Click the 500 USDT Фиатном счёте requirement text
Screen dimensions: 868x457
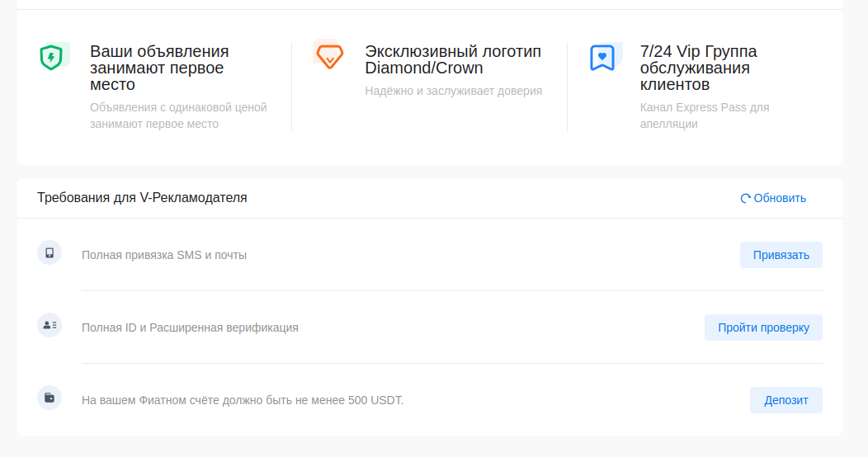coord(243,400)
